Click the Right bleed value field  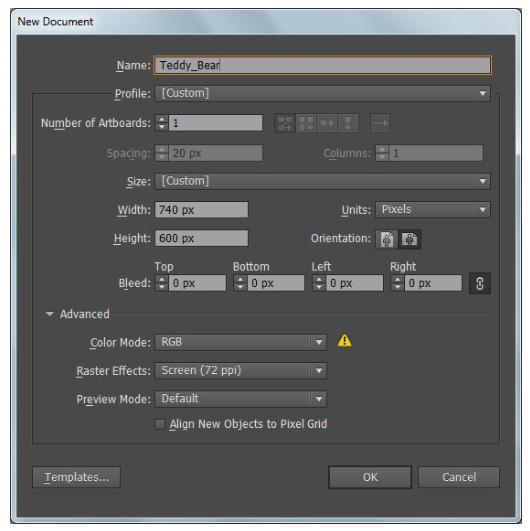pos(433,283)
